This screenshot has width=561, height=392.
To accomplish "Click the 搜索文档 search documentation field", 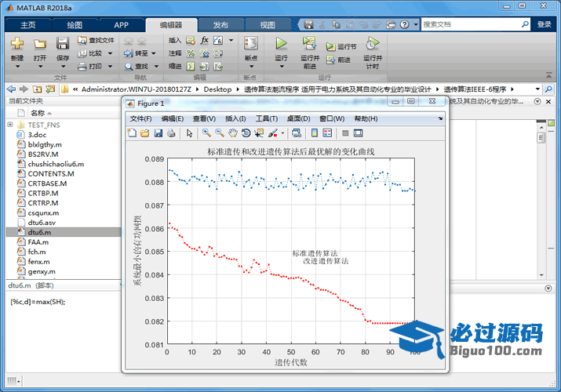I will pyautogui.click(x=471, y=24).
